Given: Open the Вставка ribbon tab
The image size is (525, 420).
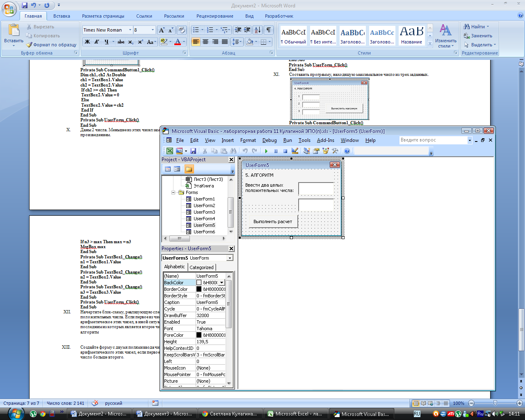Looking at the screenshot, I should pyautogui.click(x=62, y=16).
